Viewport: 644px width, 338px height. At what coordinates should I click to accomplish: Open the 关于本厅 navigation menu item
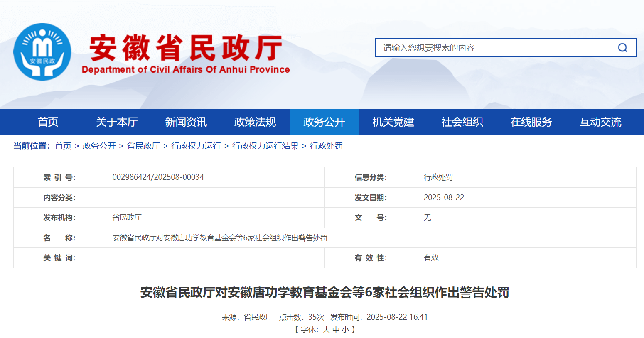pos(117,122)
